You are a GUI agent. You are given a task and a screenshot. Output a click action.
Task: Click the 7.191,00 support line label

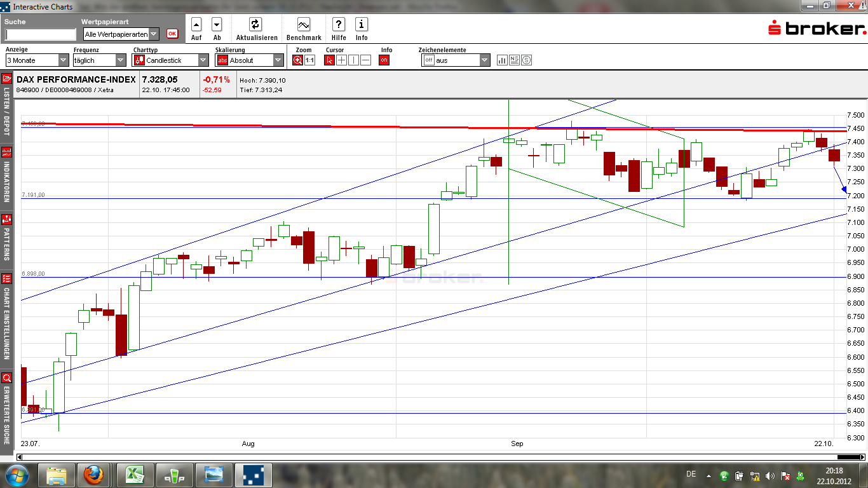coord(33,195)
